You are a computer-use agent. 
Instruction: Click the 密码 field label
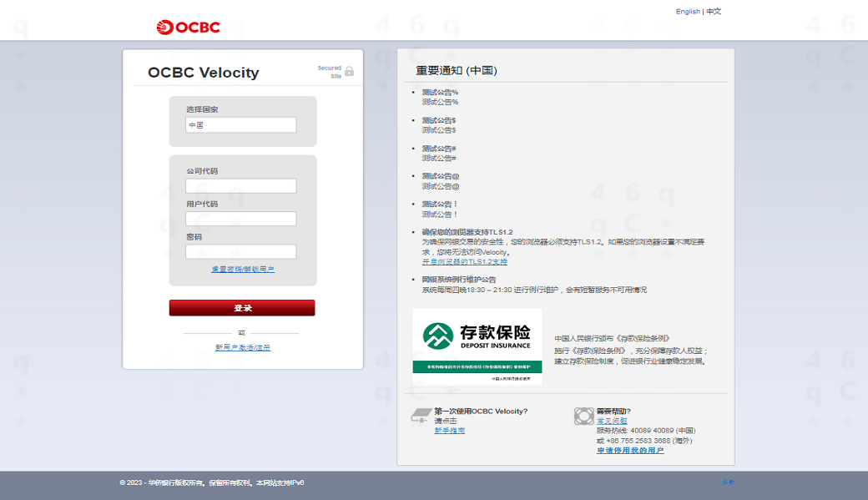coord(194,237)
